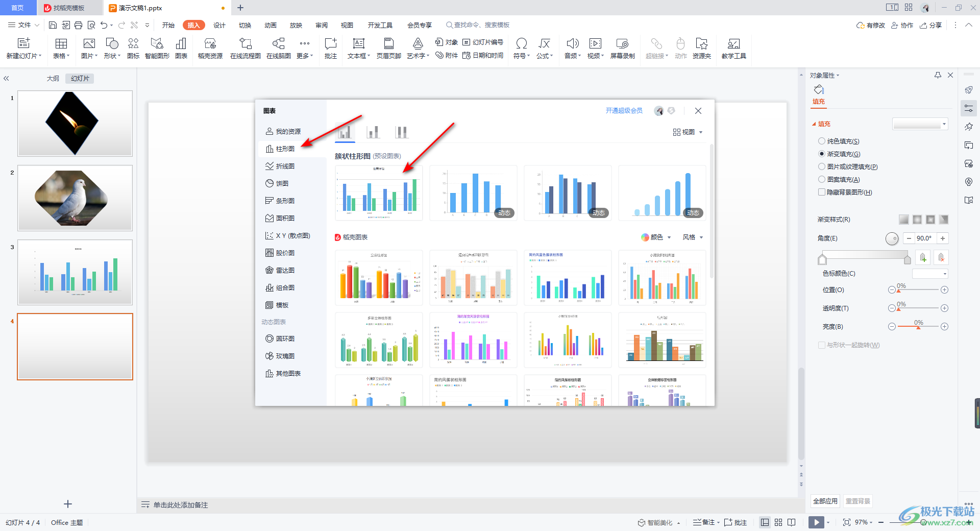Click 分享 share button
The height and width of the screenshot is (531, 980).
931,25
